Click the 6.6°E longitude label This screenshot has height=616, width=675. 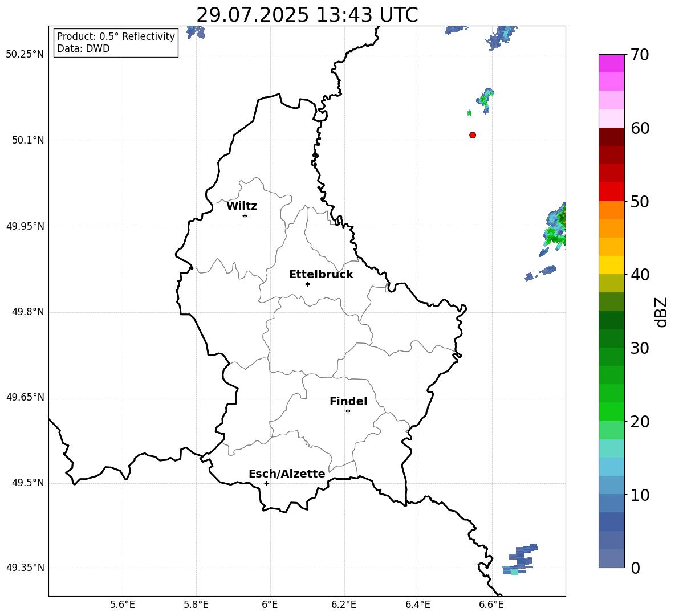click(491, 605)
